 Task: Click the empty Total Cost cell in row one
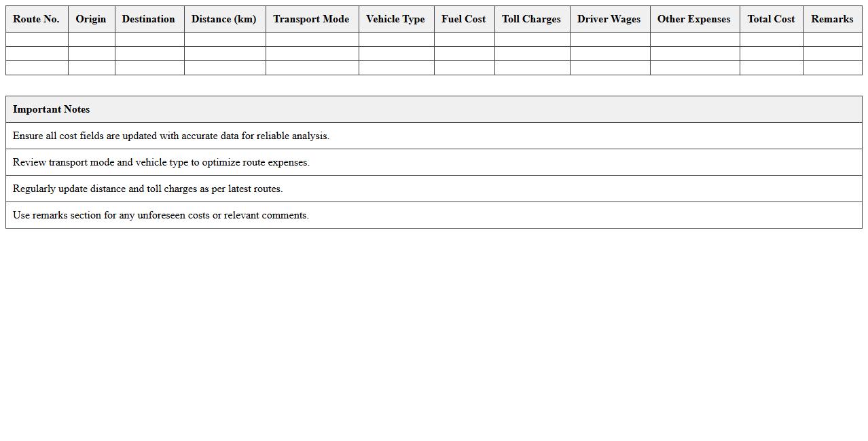771,40
